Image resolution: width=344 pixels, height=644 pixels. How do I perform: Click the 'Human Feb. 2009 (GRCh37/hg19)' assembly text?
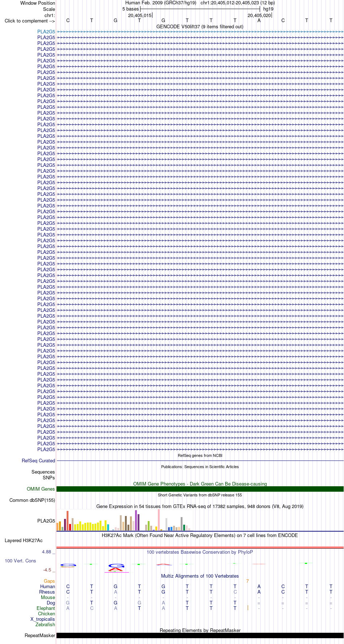(x=161, y=3)
